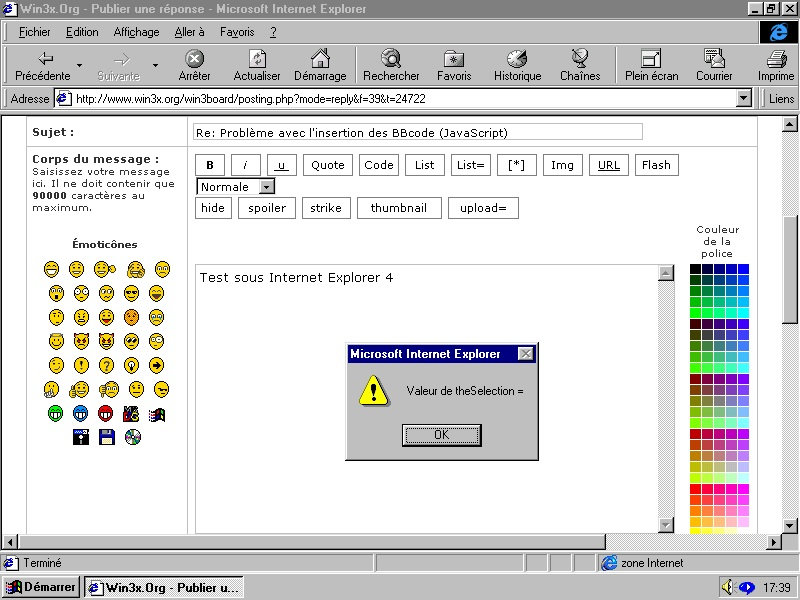Insert the CD disc emoticon

click(133, 437)
